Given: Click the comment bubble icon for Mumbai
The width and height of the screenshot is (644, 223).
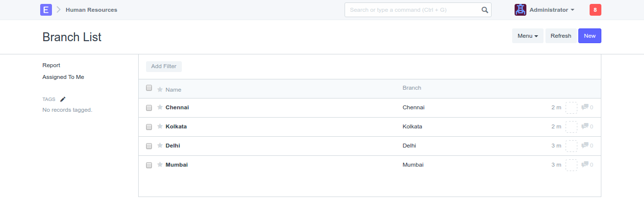Looking at the screenshot, I should [585, 165].
